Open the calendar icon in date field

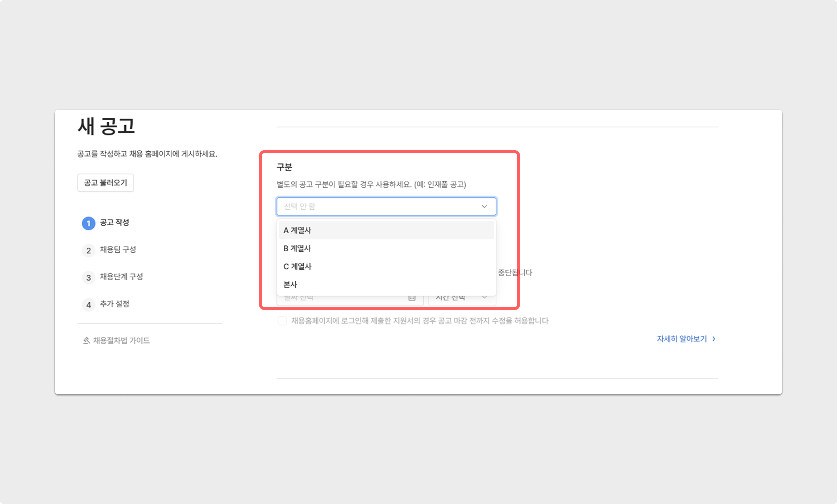412,298
